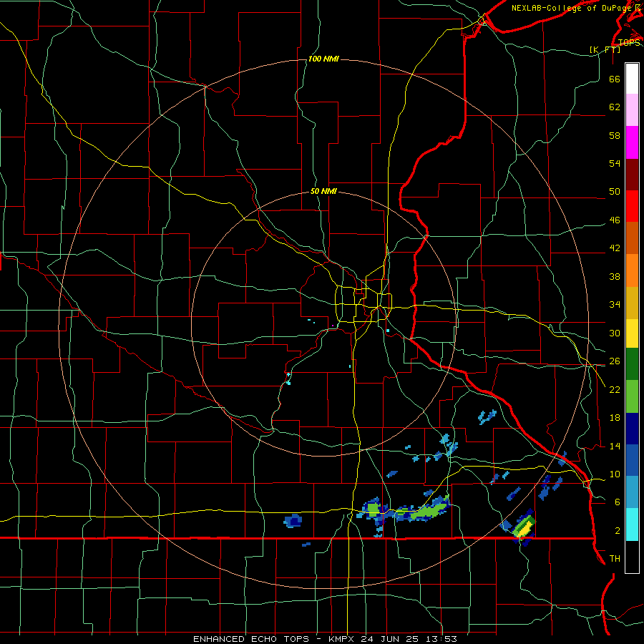Image resolution: width=644 pixels, height=644 pixels.
Task: Click the [K FT] units label
Action: [605, 49]
